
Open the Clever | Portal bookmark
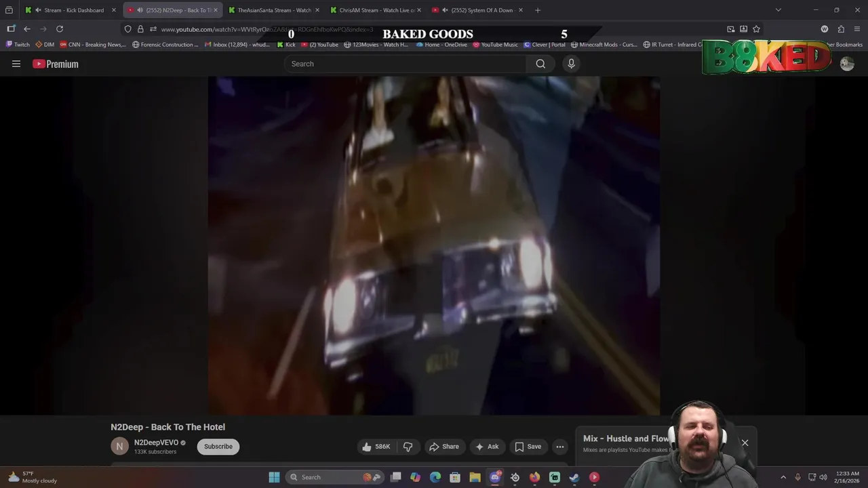544,45
